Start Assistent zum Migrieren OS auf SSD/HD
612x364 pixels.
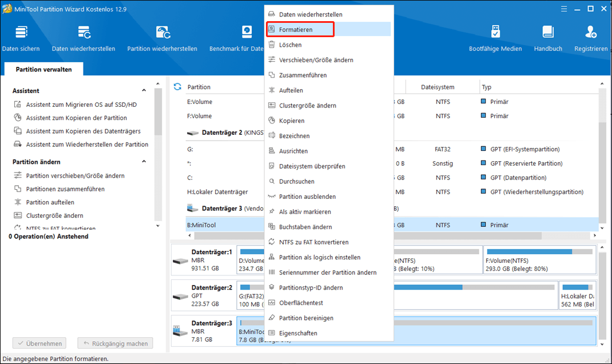pyautogui.click(x=81, y=105)
